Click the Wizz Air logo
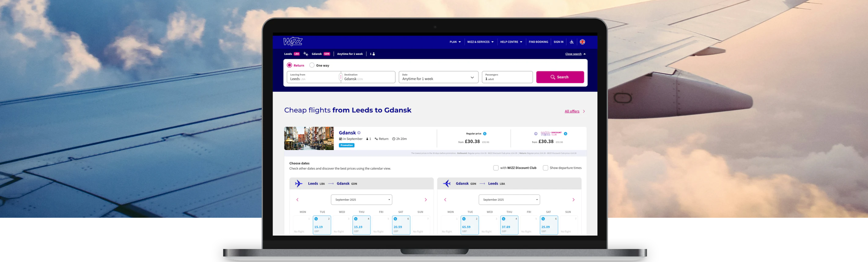868x262 pixels. [x=292, y=42]
